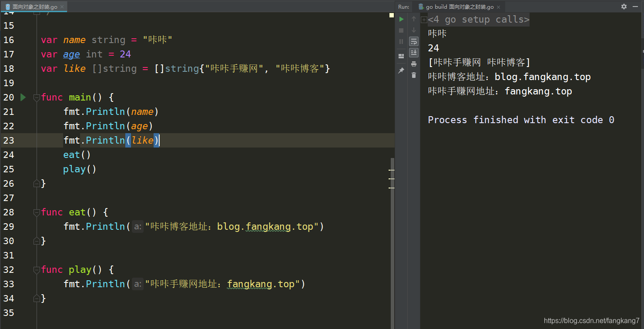Click the green run gutter icon beside main
The width and height of the screenshot is (644, 329).
pyautogui.click(x=23, y=97)
